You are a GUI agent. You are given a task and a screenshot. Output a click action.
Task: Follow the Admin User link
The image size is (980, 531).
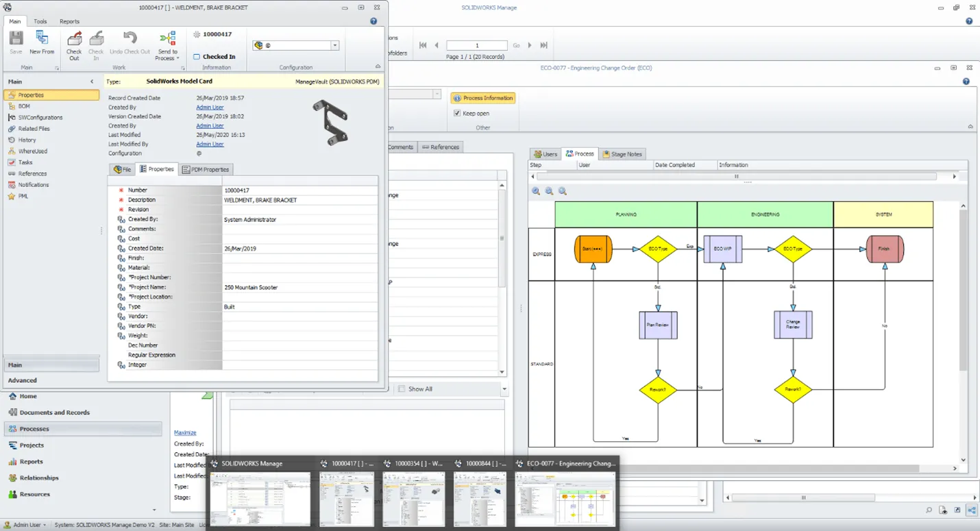[210, 107]
